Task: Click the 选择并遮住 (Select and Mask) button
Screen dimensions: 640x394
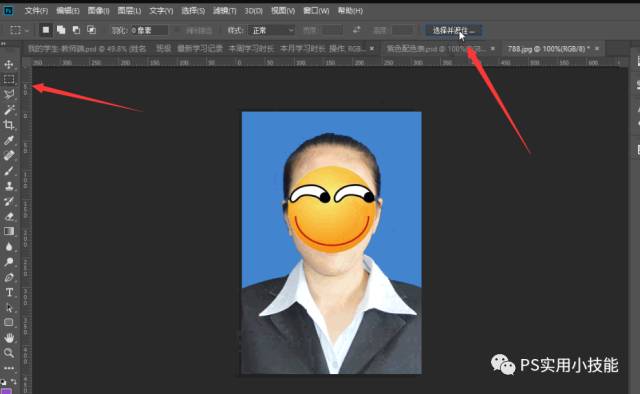Action: point(453,30)
